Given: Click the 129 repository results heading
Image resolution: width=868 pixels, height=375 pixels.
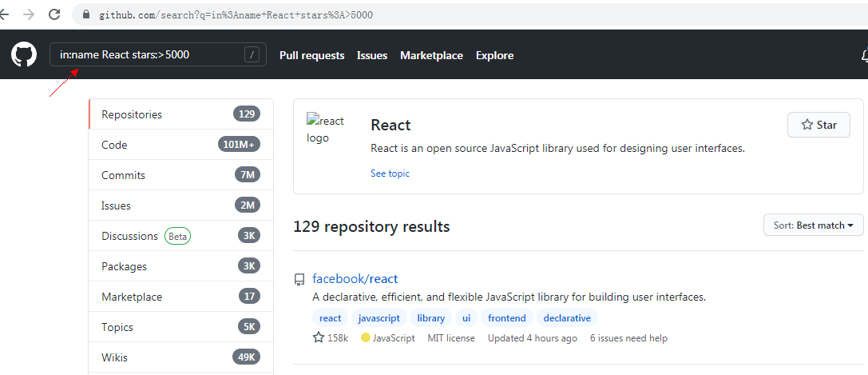Looking at the screenshot, I should point(371,226).
